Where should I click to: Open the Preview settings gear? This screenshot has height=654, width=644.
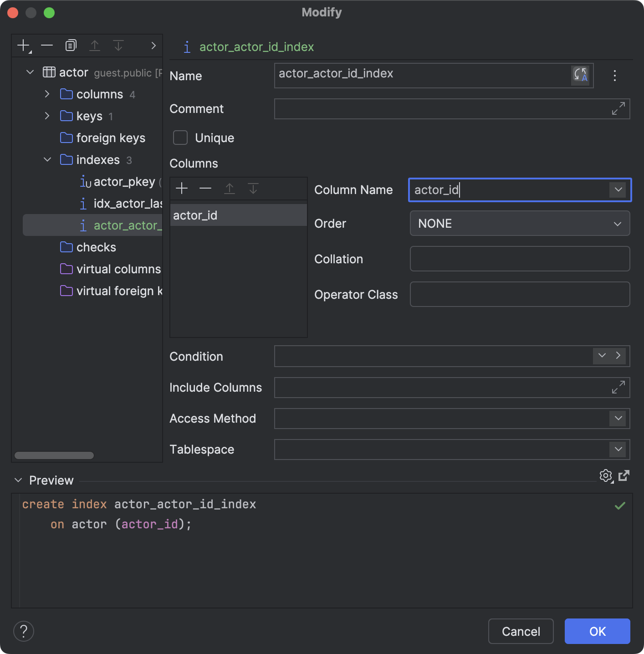click(606, 476)
